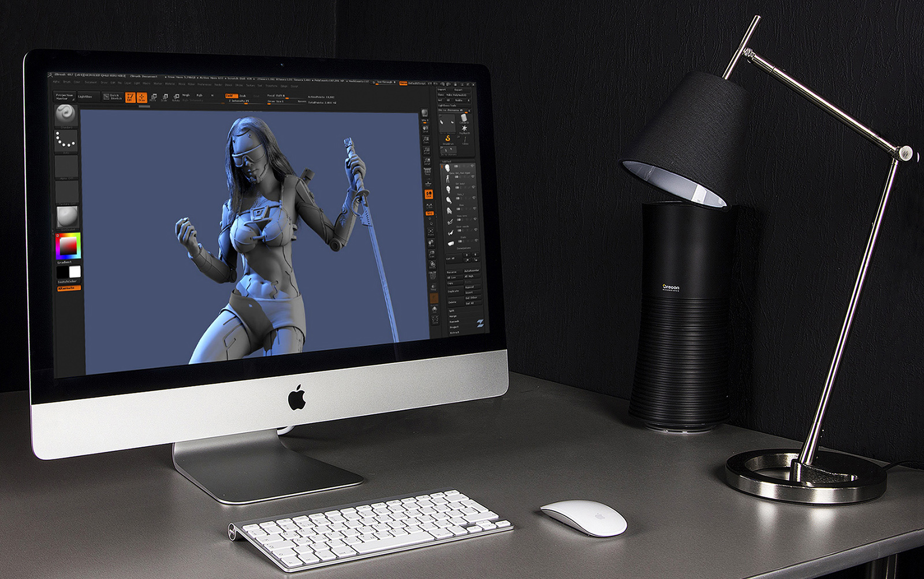The image size is (924, 579).
Task: Open the empty Alpha Off slot
Action: coord(66,166)
